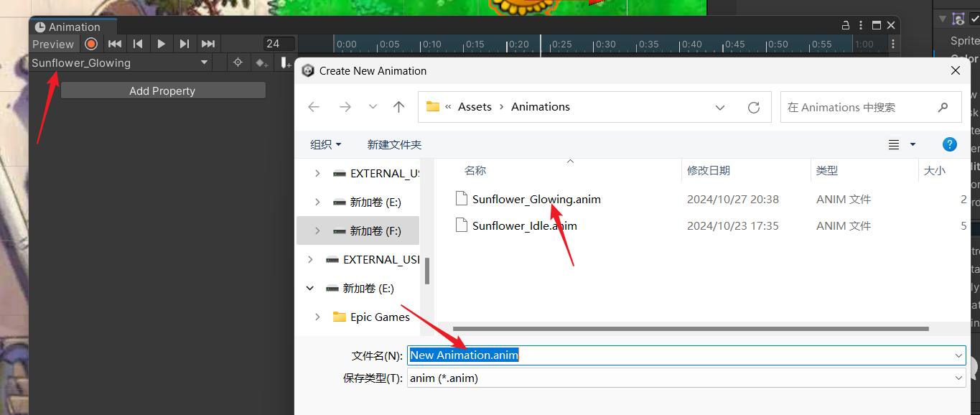Go back in the file dialog

[314, 107]
